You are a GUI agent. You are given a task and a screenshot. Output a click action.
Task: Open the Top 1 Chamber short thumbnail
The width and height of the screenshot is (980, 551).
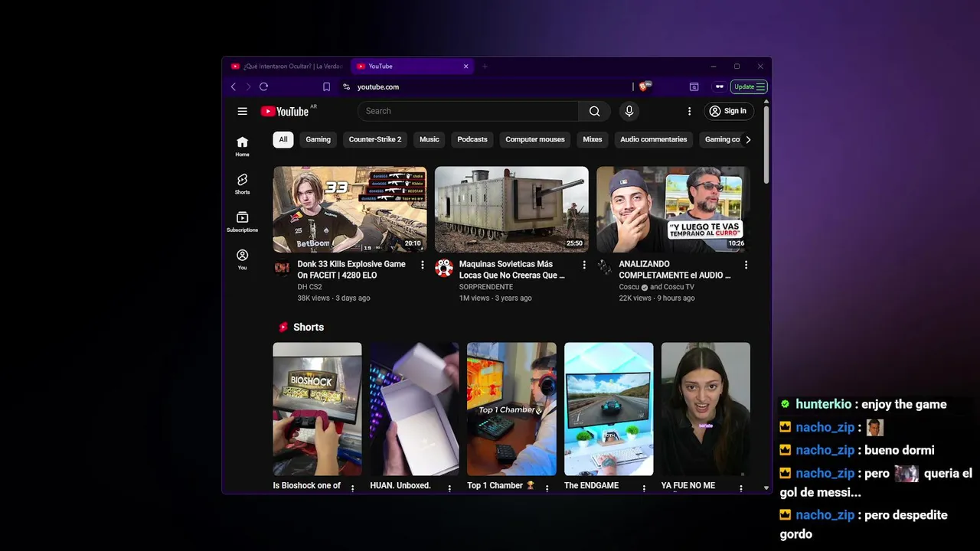[511, 409]
